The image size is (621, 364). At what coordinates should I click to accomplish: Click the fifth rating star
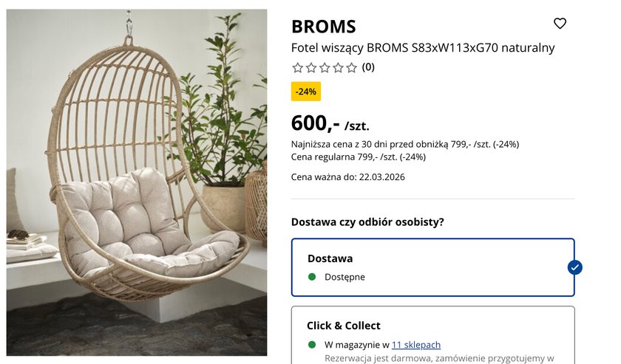352,68
